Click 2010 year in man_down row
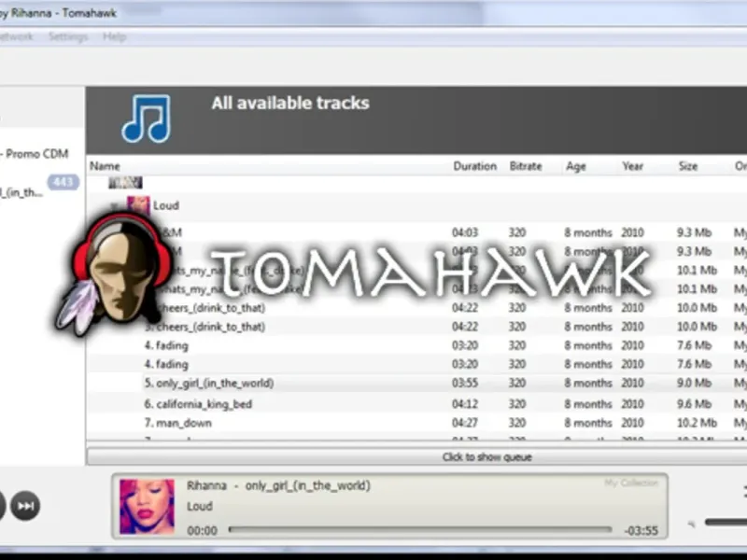This screenshot has width=747, height=560. coord(632,423)
